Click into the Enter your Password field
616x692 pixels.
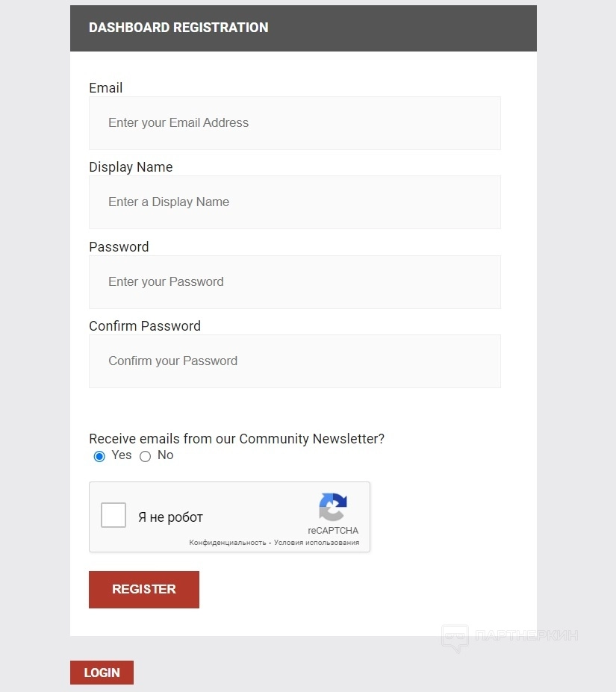point(294,282)
